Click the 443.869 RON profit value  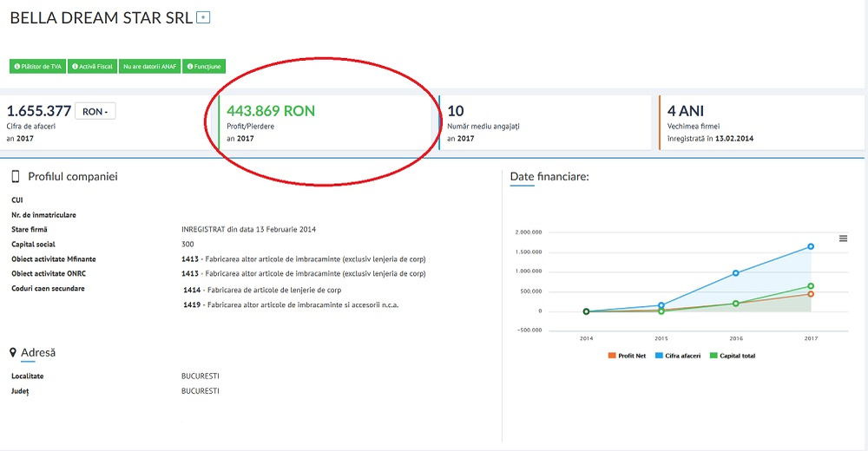pos(271,111)
